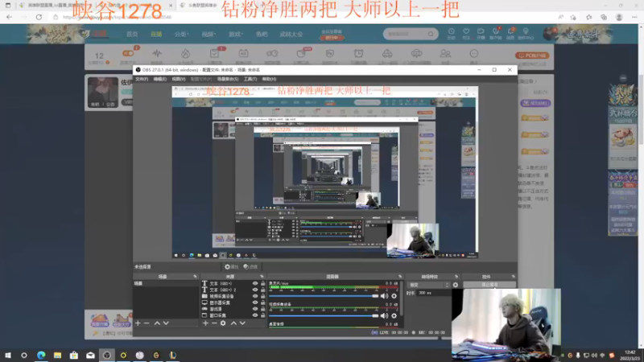Open the orange PC client button

pyautogui.click(x=532, y=56)
